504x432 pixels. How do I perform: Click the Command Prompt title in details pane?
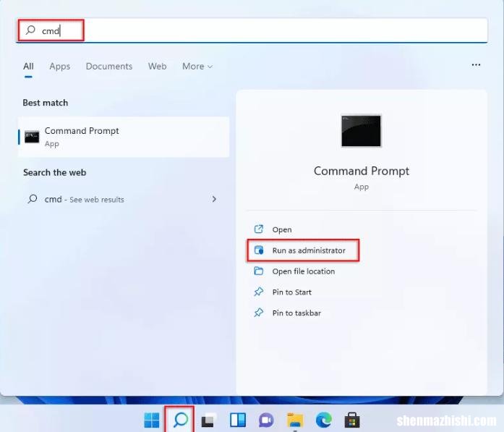(x=362, y=171)
